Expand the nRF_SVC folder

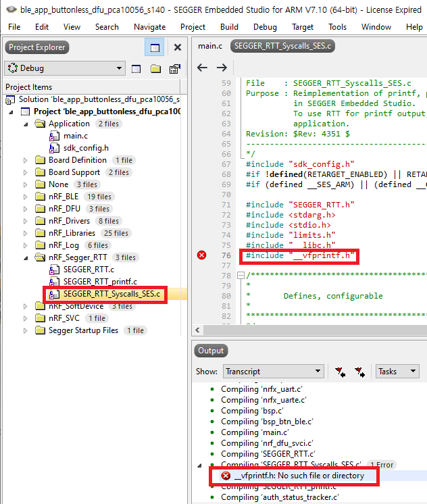click(26, 318)
